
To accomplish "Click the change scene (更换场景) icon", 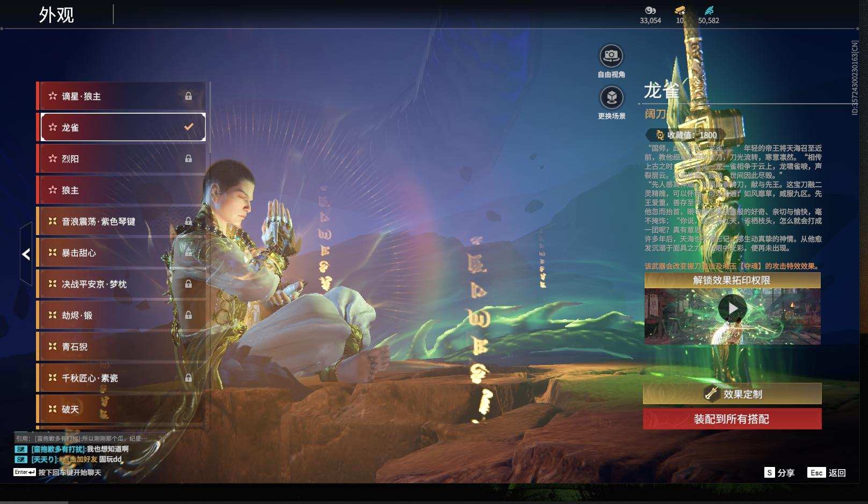I will pyautogui.click(x=611, y=98).
